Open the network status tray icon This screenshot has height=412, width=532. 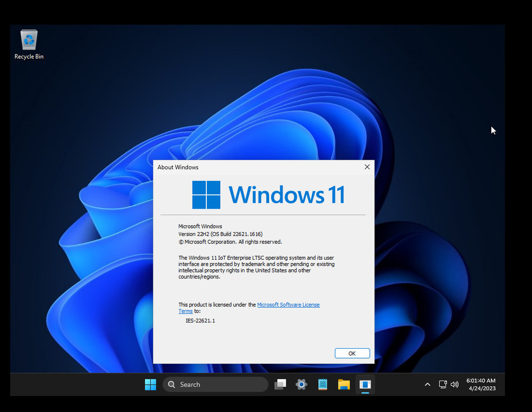pyautogui.click(x=443, y=385)
